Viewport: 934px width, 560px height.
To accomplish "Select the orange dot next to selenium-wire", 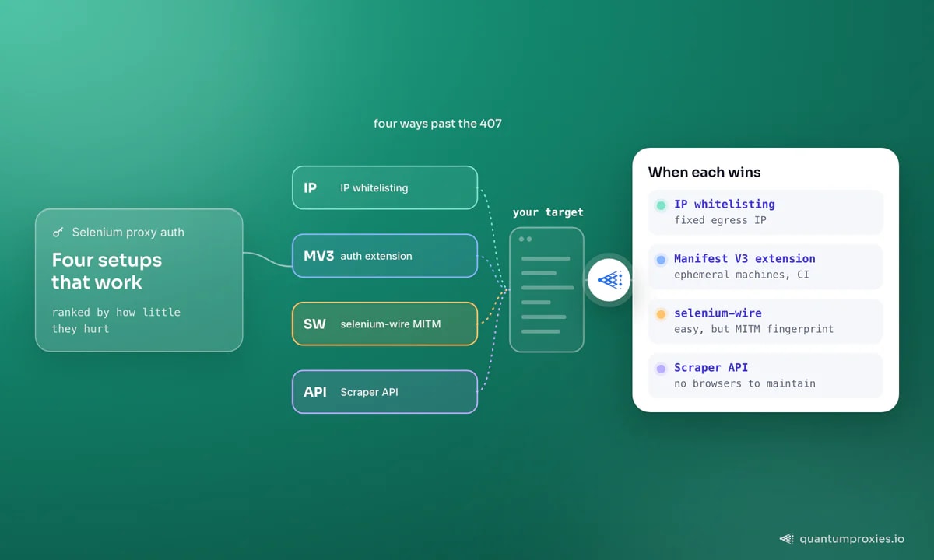I will (x=661, y=314).
